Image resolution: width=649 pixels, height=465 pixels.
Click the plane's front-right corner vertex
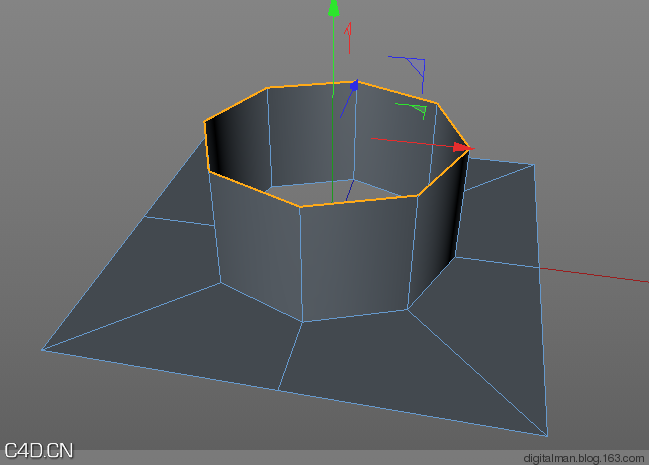coord(547,436)
